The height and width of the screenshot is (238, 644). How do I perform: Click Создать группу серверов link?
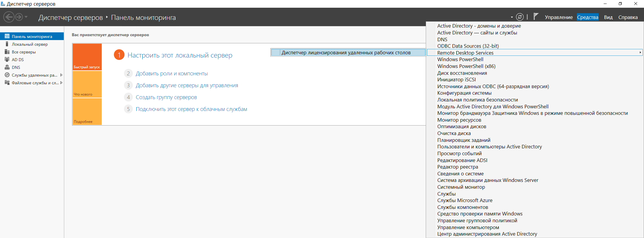pos(166,97)
